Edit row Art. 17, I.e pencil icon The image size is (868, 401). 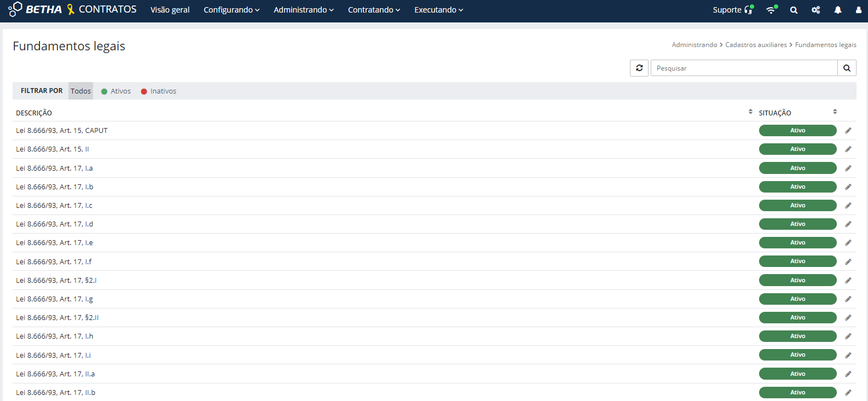[x=848, y=242]
